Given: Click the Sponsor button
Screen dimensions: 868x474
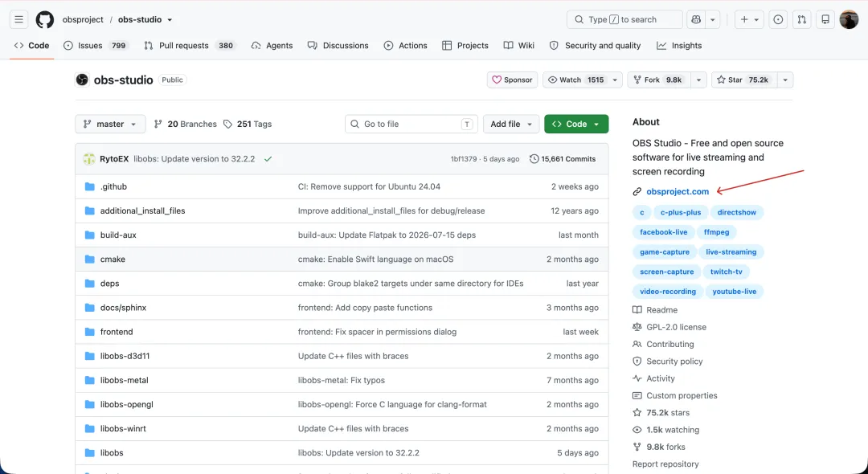Looking at the screenshot, I should pos(512,80).
